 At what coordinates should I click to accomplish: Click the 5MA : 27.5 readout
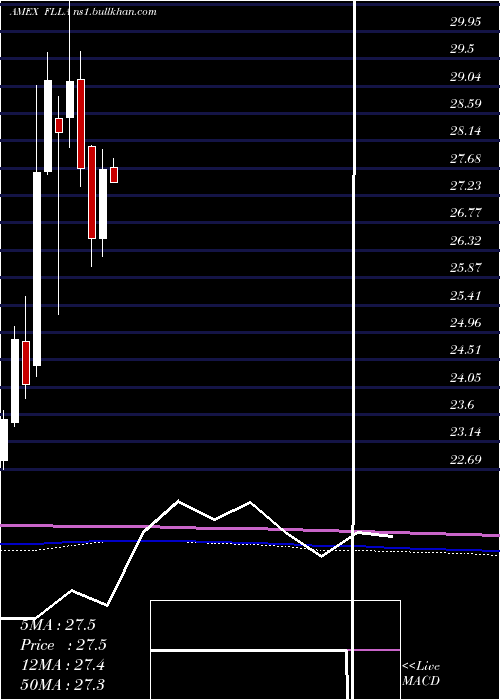pyautogui.click(x=58, y=625)
